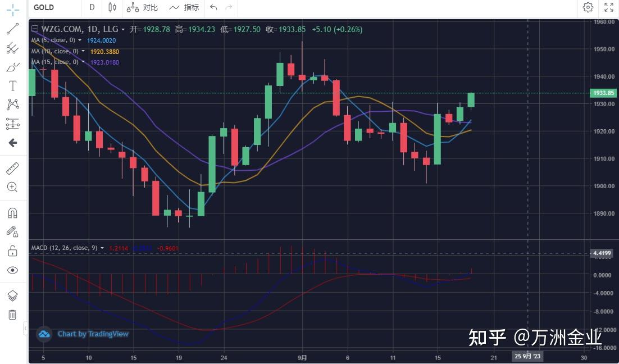This screenshot has height=364, width=619.
Task: Collapse the chart legend minus box
Action: [35, 29]
